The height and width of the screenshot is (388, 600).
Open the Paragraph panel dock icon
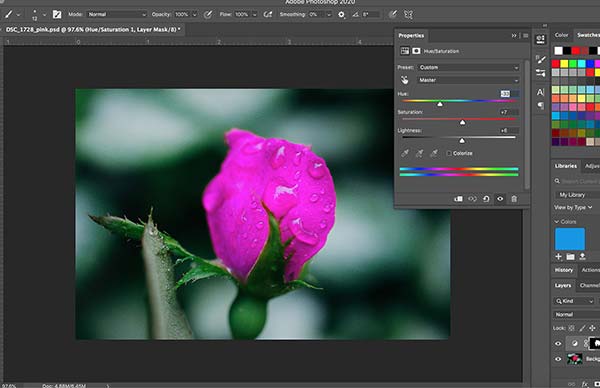pyautogui.click(x=540, y=105)
